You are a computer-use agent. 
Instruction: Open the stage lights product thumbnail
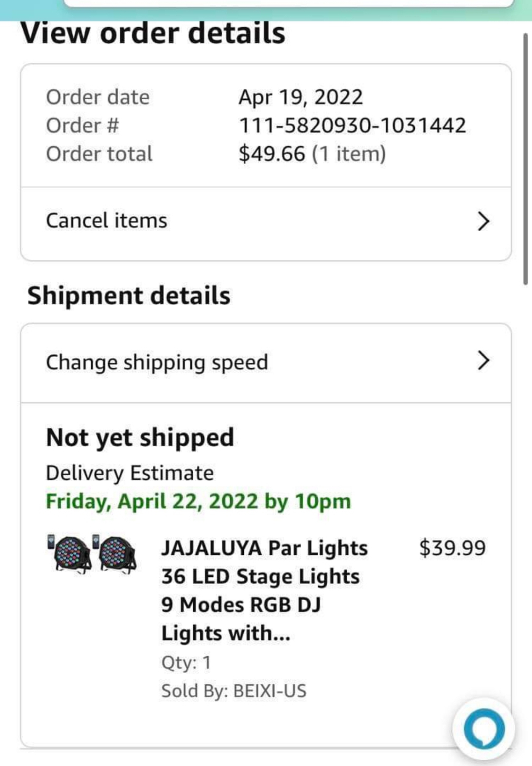(x=92, y=554)
